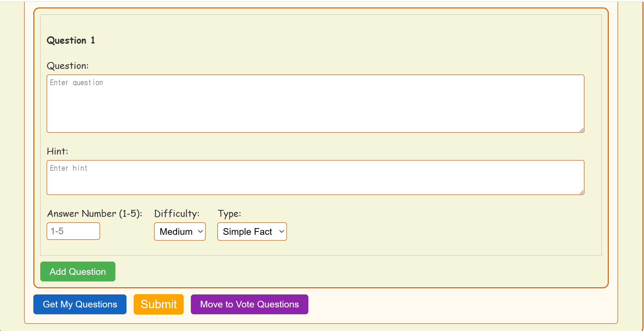Click the Answer Number (1-5) label
644x331 pixels.
(94, 214)
